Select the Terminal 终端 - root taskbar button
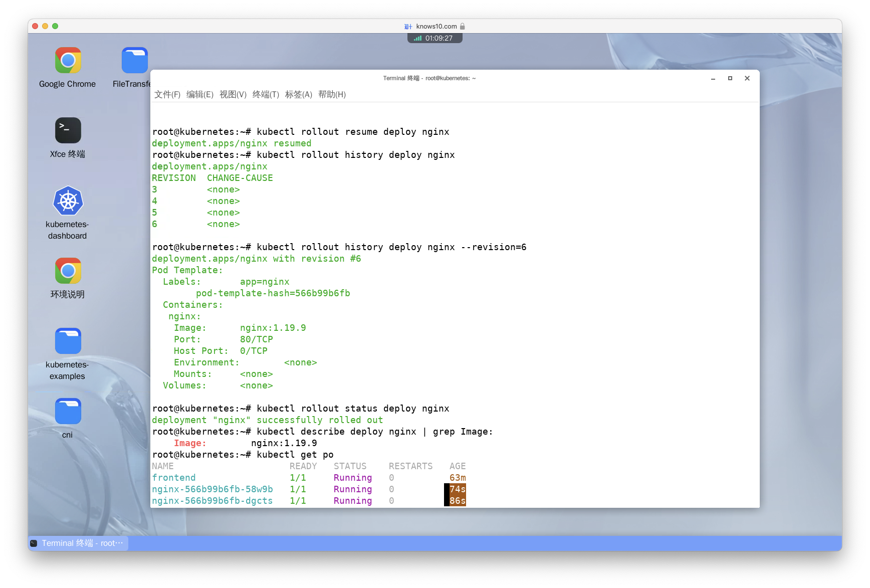 point(78,543)
